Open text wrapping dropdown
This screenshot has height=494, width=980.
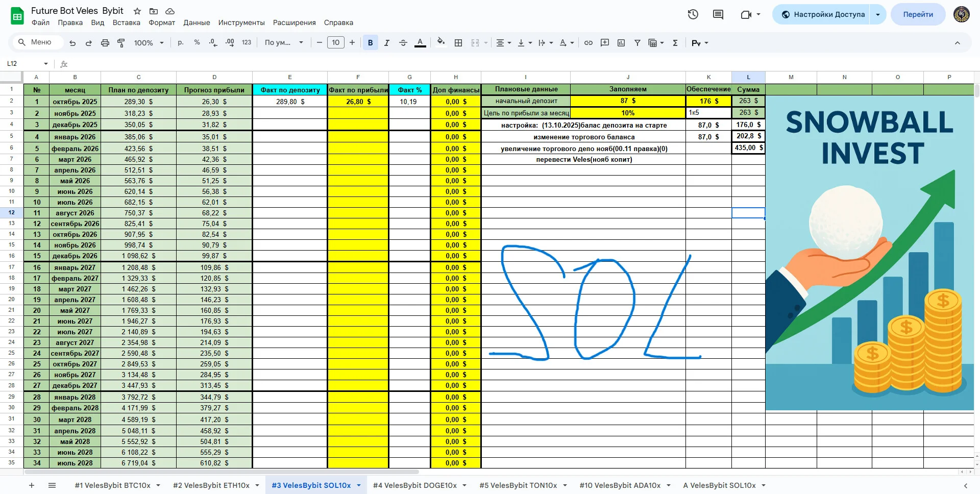pyautogui.click(x=546, y=43)
